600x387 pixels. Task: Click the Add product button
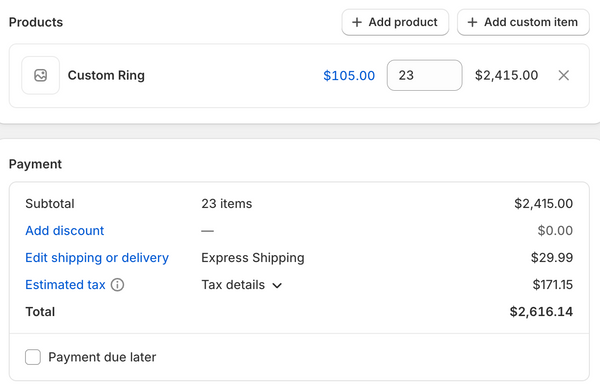point(395,22)
